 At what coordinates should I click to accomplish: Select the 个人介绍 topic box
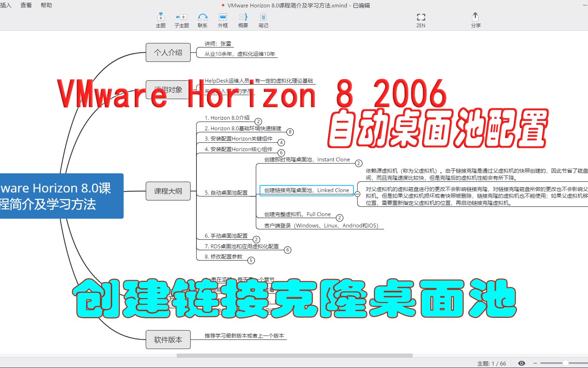click(168, 52)
